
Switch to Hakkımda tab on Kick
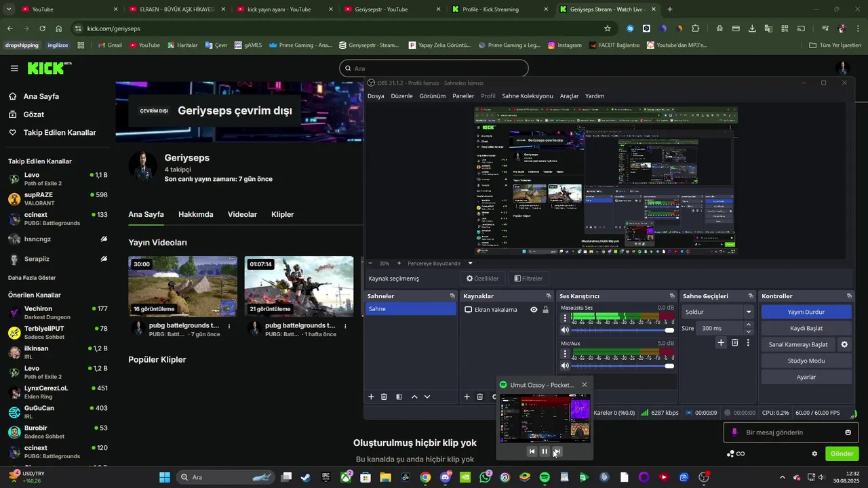click(x=196, y=214)
